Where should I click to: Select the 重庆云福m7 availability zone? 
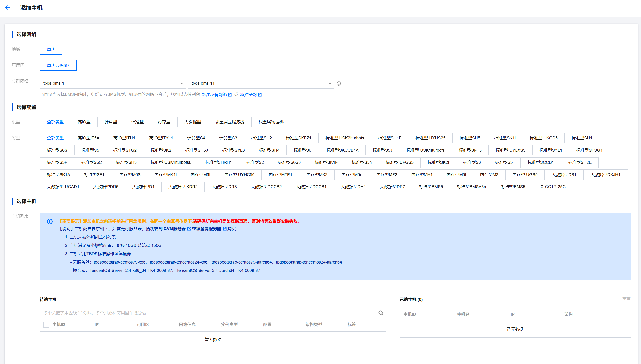click(58, 65)
